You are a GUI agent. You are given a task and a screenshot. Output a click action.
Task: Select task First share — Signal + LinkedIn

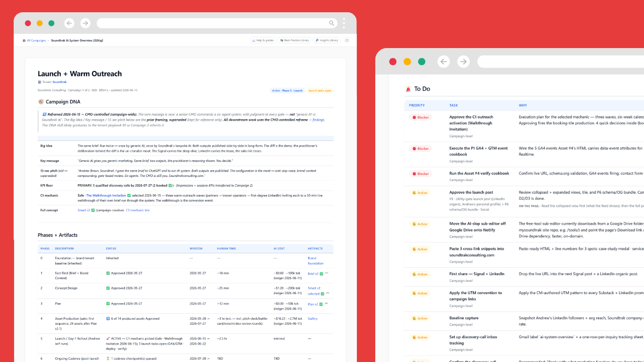477,274
